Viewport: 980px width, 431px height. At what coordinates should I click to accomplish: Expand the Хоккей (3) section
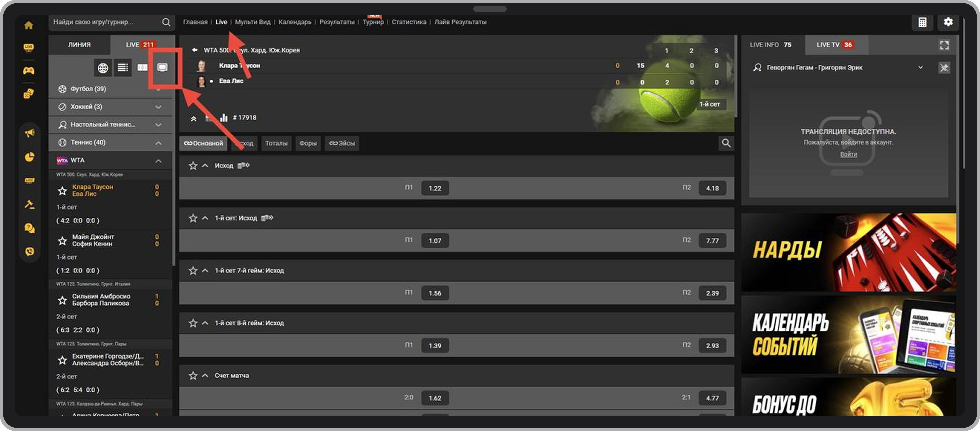[x=158, y=107]
